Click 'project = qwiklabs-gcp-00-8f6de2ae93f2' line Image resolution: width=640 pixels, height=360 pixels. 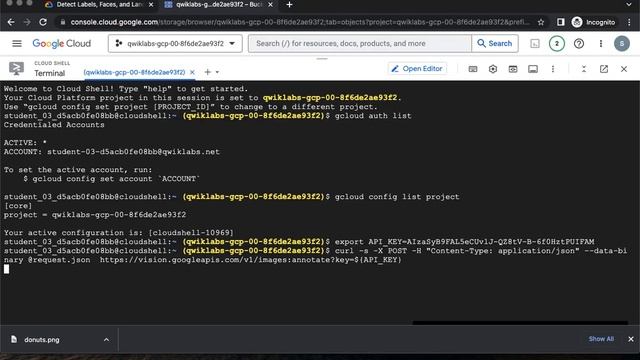(x=95, y=215)
